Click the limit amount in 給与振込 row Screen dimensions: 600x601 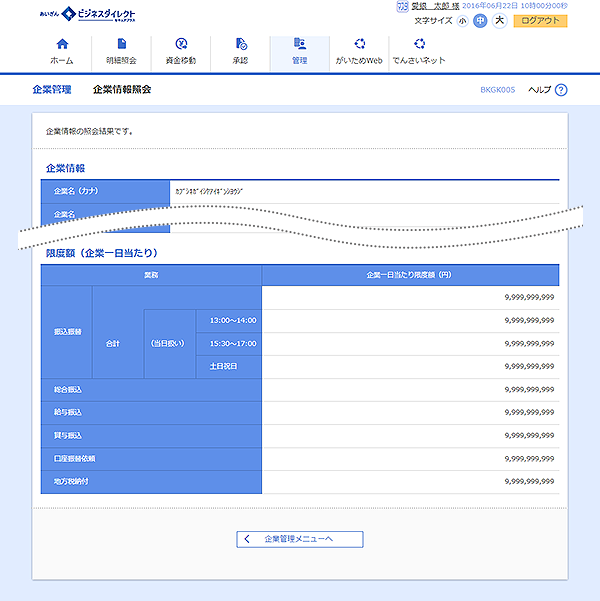tap(529, 412)
